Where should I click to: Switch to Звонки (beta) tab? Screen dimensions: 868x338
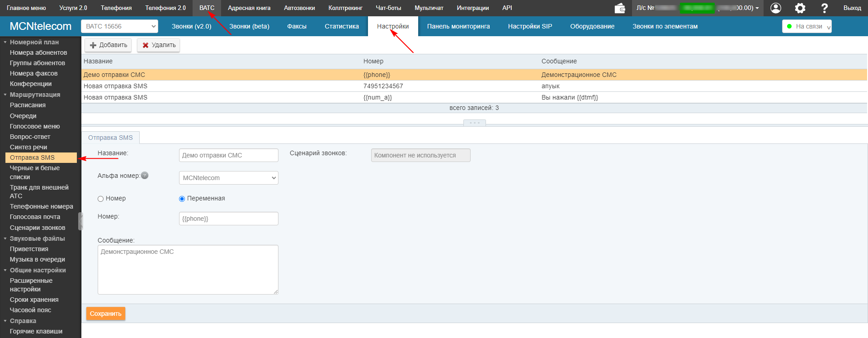[x=249, y=26]
